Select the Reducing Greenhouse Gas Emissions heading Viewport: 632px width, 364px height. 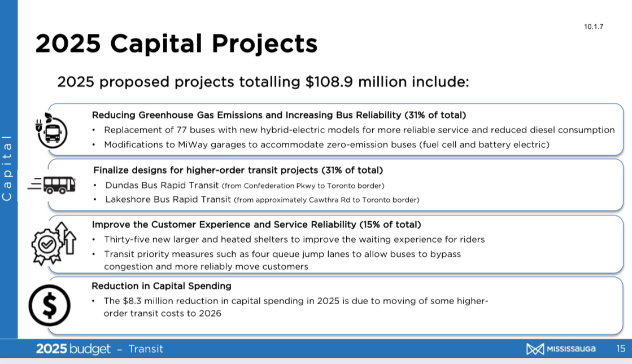pos(279,115)
